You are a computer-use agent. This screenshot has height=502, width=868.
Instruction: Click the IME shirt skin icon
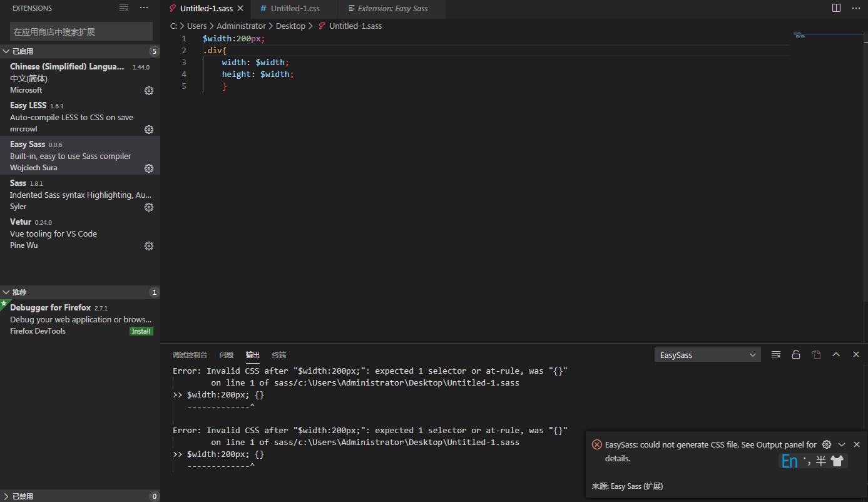pos(837,461)
